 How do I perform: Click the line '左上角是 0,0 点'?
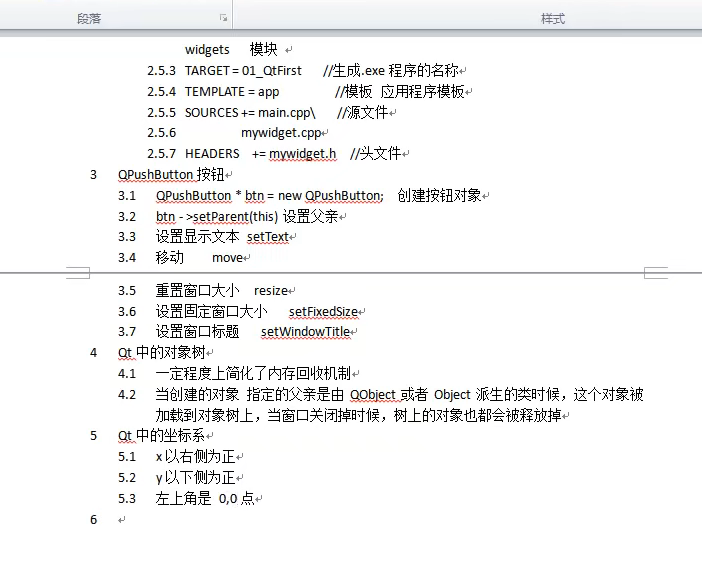[x=205, y=498]
